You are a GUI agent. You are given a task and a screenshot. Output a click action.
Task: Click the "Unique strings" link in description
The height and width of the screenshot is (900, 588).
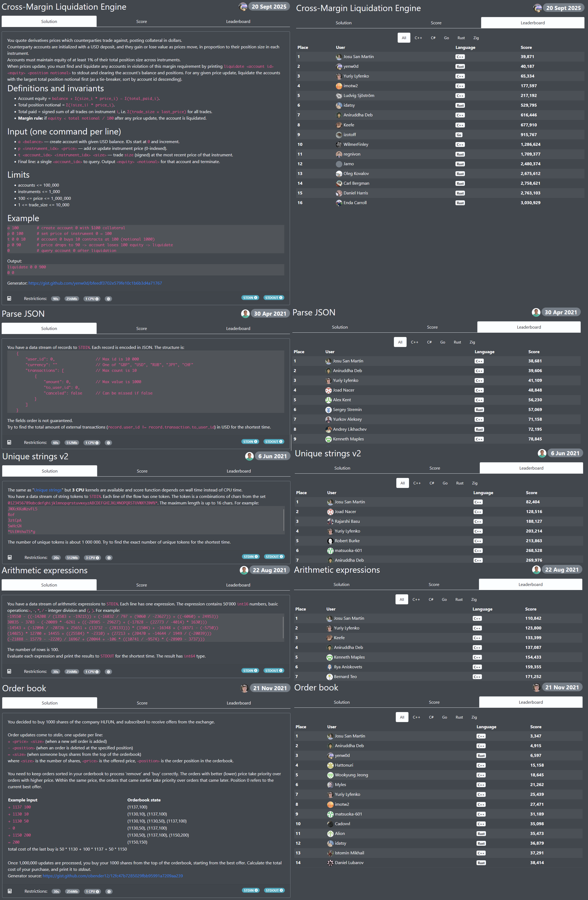[x=48, y=490]
